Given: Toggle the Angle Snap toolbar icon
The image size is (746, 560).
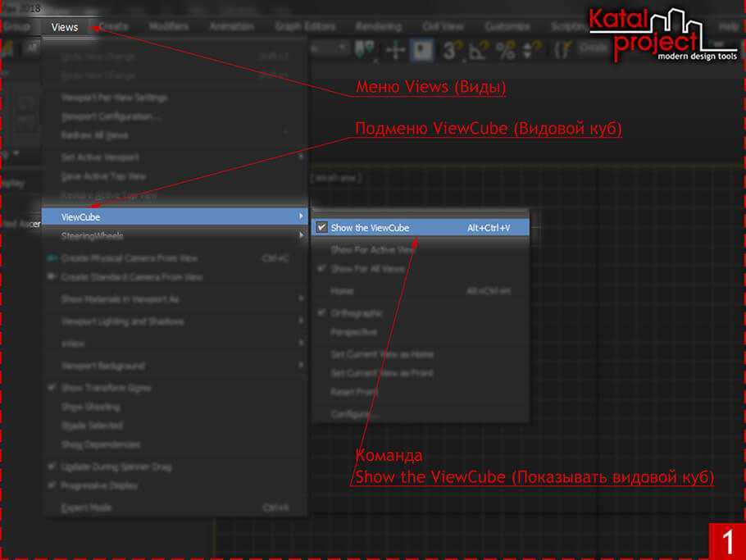Looking at the screenshot, I should coord(477,51).
